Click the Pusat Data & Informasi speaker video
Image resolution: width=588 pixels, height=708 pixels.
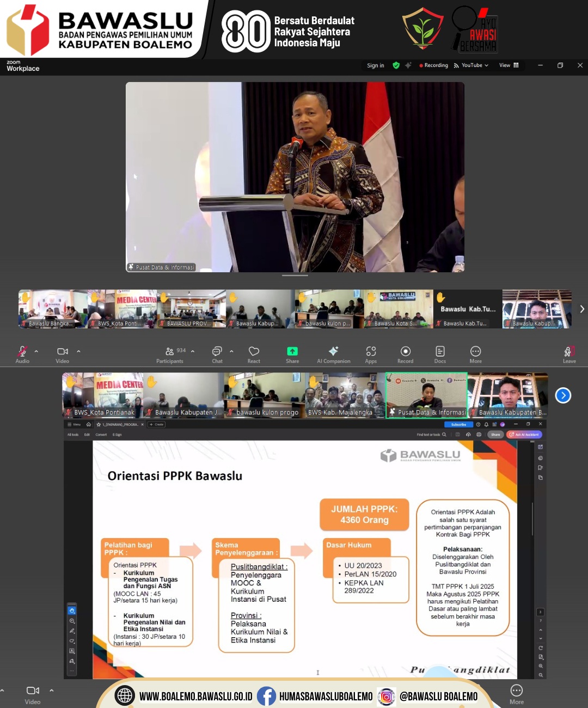tap(295, 177)
